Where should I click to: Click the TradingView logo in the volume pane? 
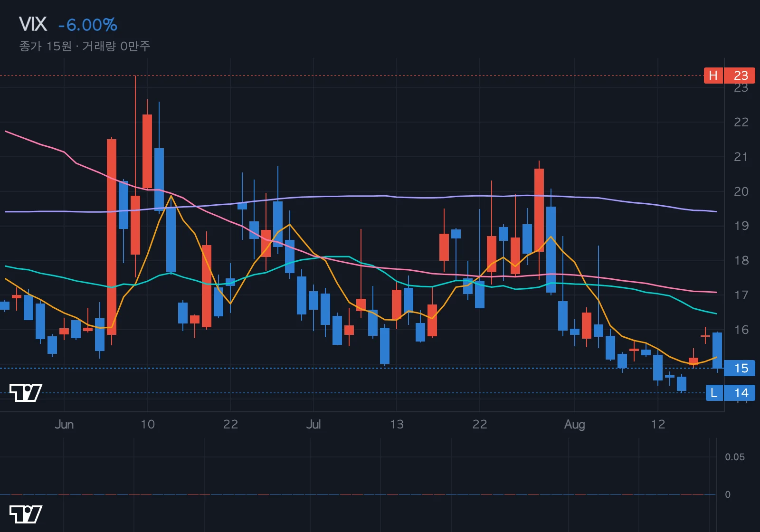point(26,514)
